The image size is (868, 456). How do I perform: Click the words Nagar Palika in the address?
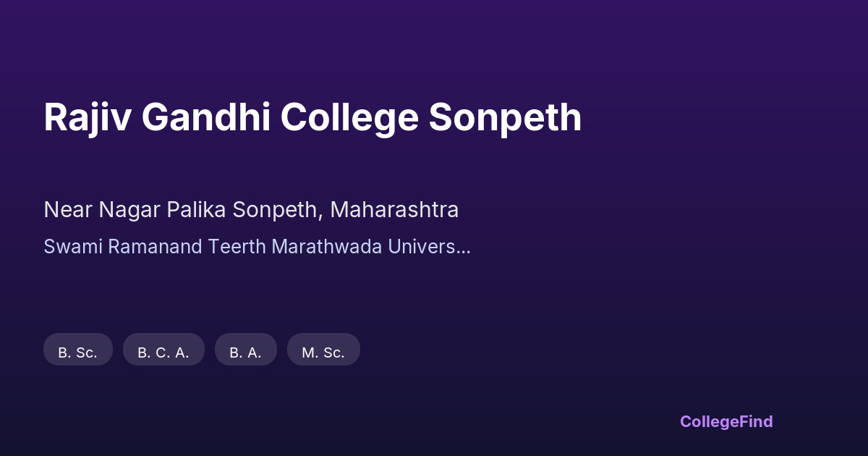pos(162,210)
